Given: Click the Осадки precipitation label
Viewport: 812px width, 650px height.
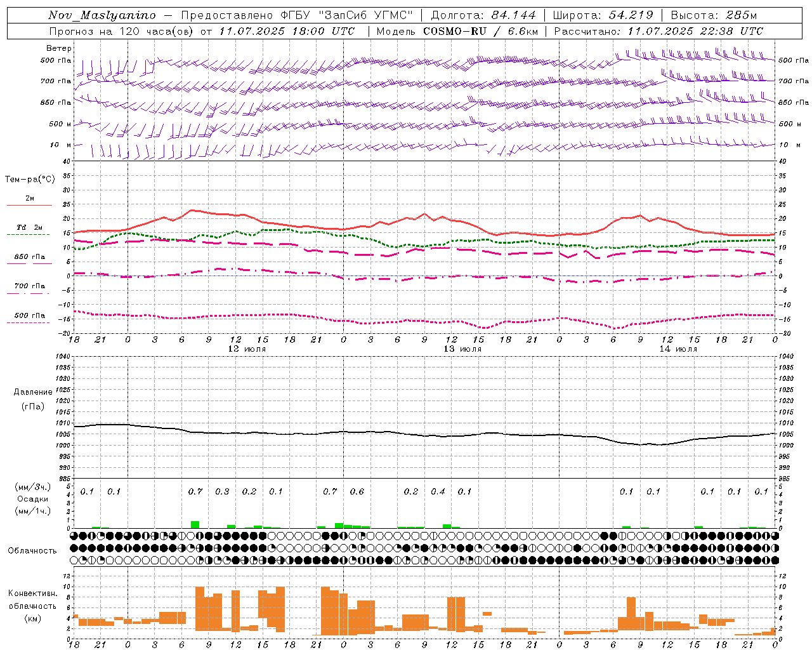Looking at the screenshot, I should tap(33, 499).
